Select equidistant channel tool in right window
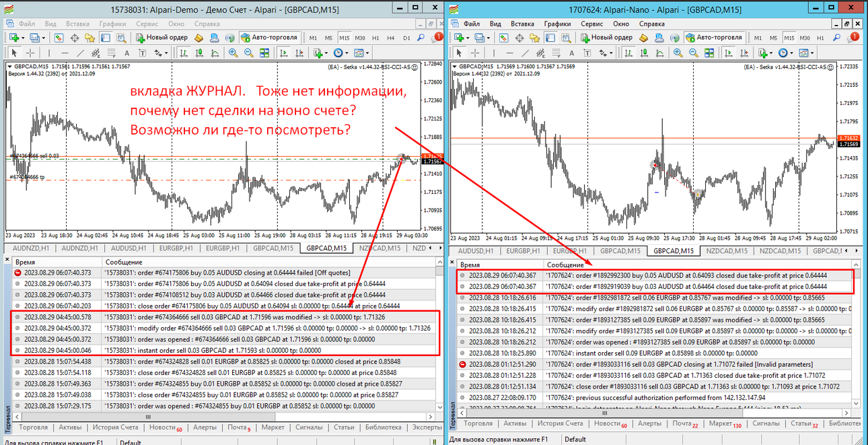The height and width of the screenshot is (445, 868). pyautogui.click(x=540, y=53)
